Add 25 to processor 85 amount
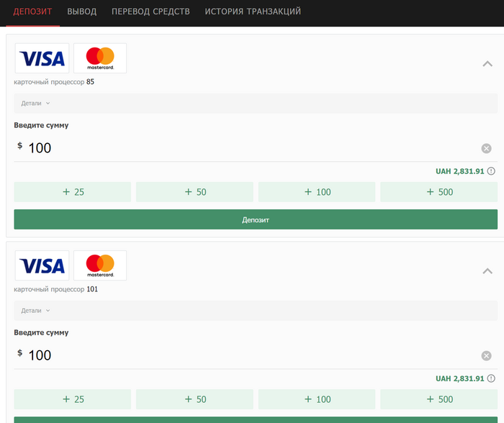504x423 pixels. pyautogui.click(x=72, y=192)
